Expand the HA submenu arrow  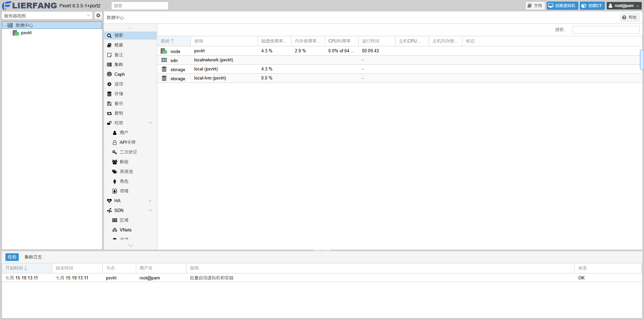click(x=150, y=201)
